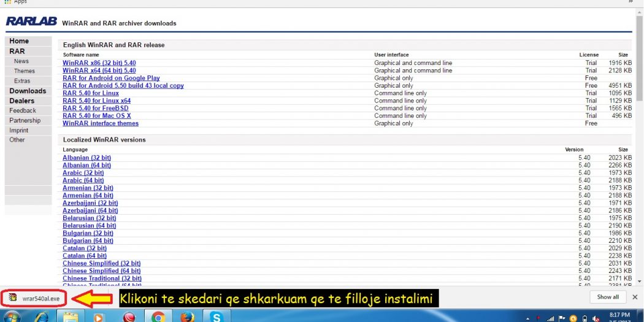Click the 'Graphical and command line' x86 cell
Viewport: 644px width, 322px height.
tap(413, 63)
